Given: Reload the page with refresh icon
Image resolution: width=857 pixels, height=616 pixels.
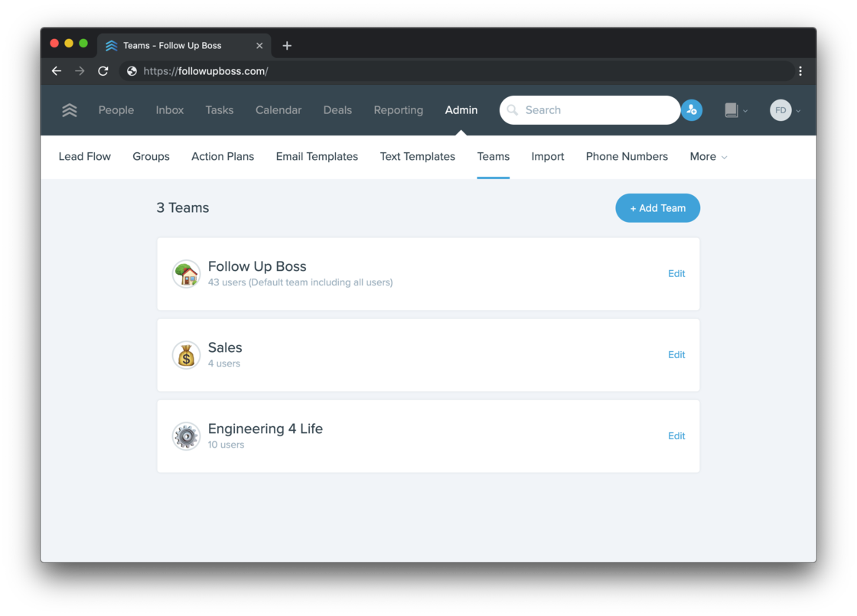Looking at the screenshot, I should click(x=103, y=71).
